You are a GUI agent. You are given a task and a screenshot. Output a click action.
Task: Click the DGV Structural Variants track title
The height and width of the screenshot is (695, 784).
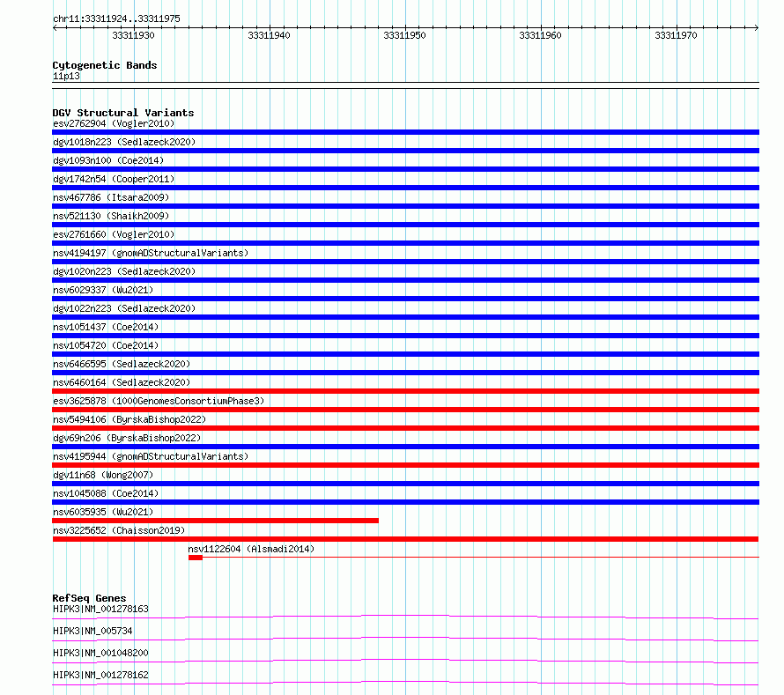[x=123, y=113]
